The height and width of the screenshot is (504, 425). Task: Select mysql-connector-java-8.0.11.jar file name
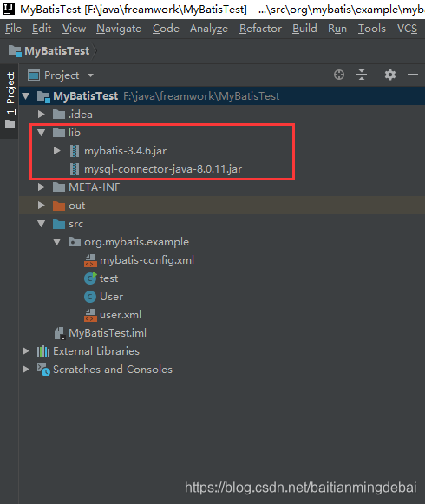click(x=163, y=169)
